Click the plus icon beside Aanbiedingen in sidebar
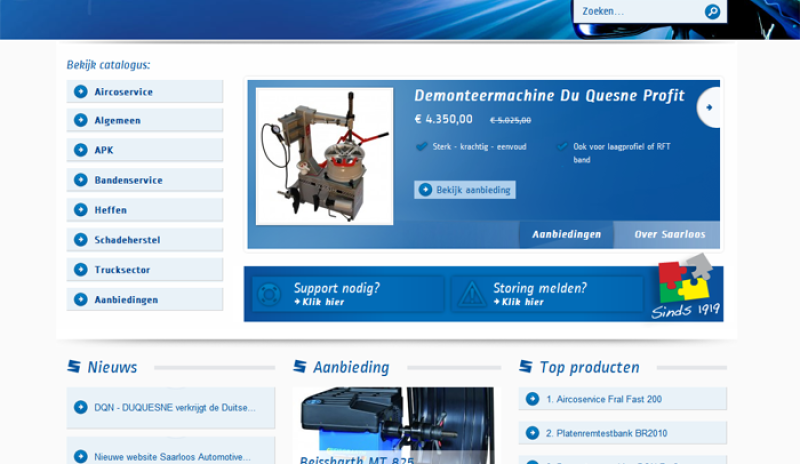The height and width of the screenshot is (464, 800). (81, 300)
